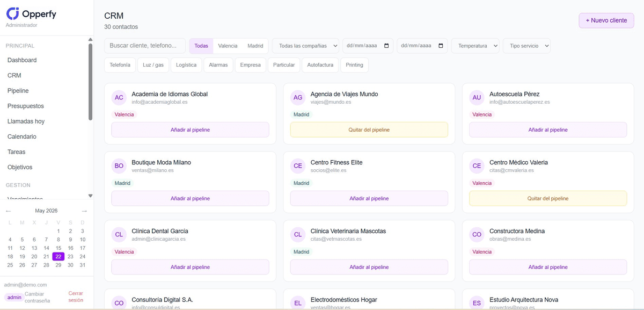The height and width of the screenshot is (310, 644).
Task: Click sidebar scroll down arrow
Action: click(x=90, y=196)
